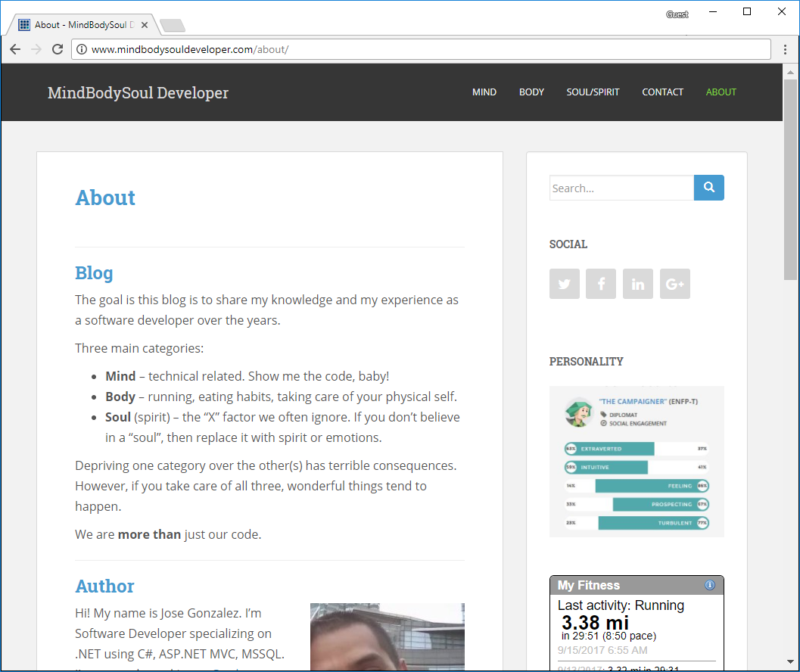Open a new tab button

173,25
